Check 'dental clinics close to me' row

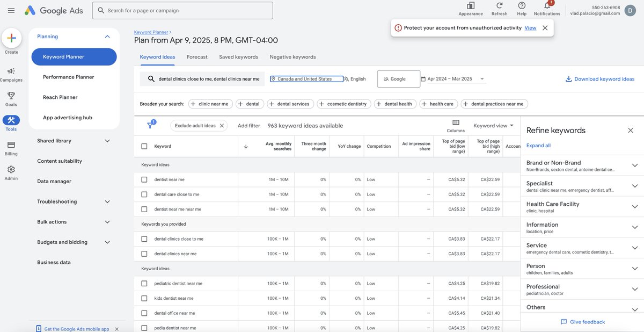click(x=144, y=239)
